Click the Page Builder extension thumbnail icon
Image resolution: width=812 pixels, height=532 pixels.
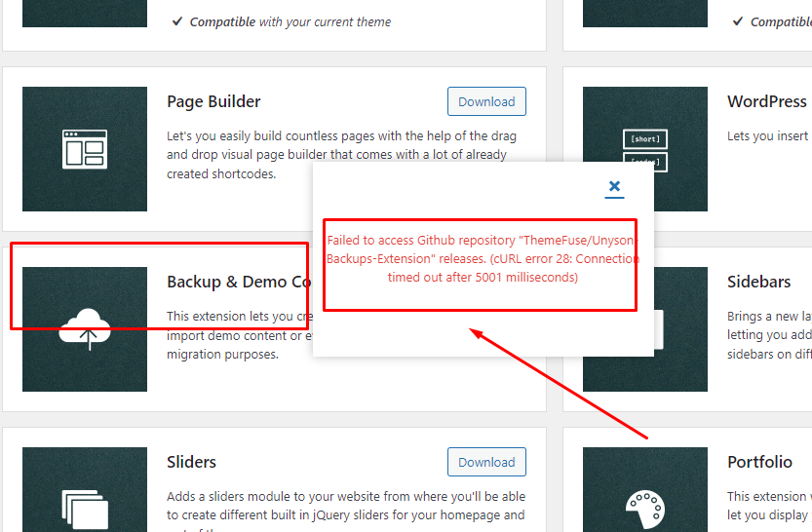tap(85, 149)
